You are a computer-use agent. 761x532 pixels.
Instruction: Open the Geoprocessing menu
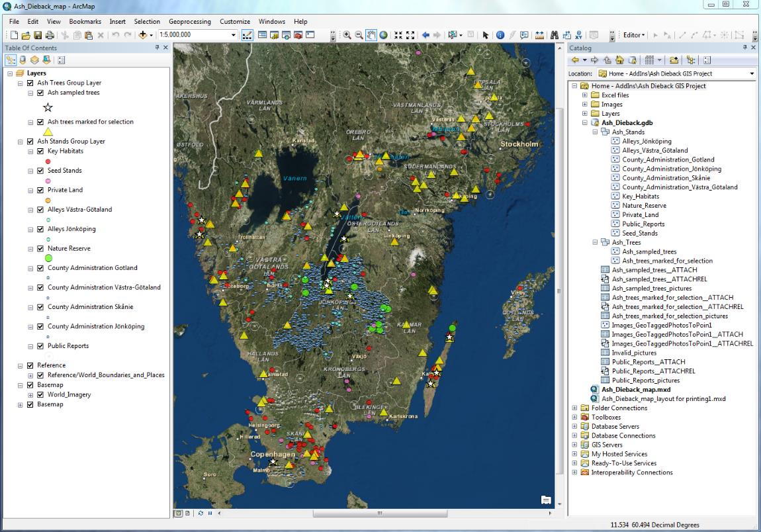tap(190, 21)
